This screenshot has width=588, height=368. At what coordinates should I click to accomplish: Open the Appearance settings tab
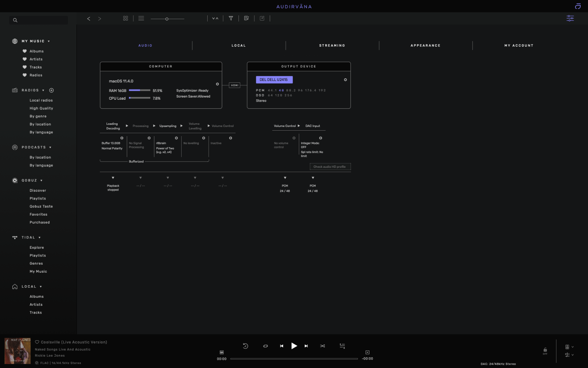[x=426, y=46]
